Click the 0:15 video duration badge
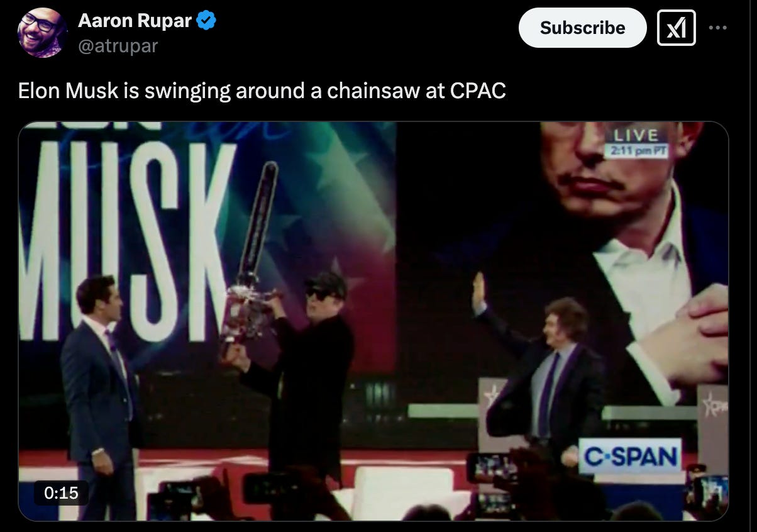Screen dimensions: 757x532 61,493
